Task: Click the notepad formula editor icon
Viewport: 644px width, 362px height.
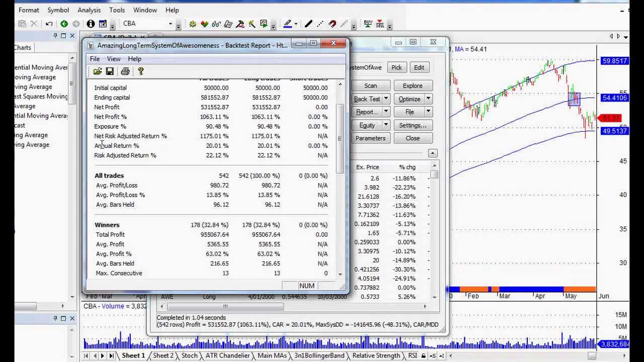Action: point(228,24)
